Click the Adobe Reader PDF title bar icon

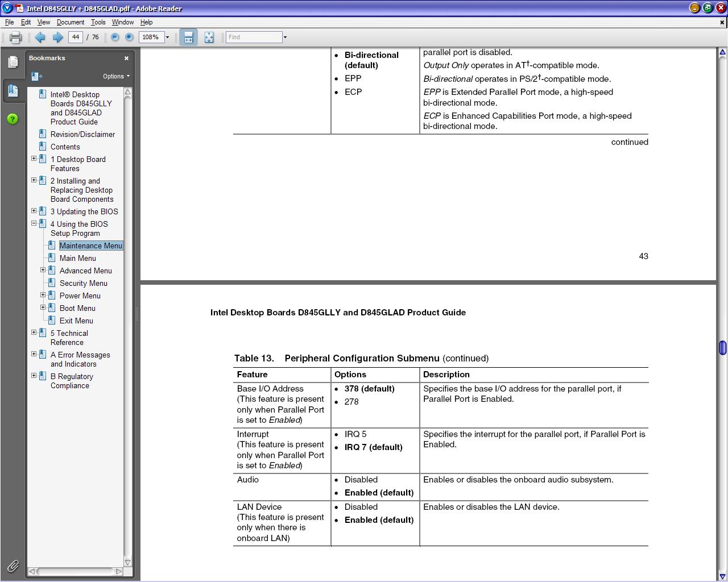tap(19, 8)
